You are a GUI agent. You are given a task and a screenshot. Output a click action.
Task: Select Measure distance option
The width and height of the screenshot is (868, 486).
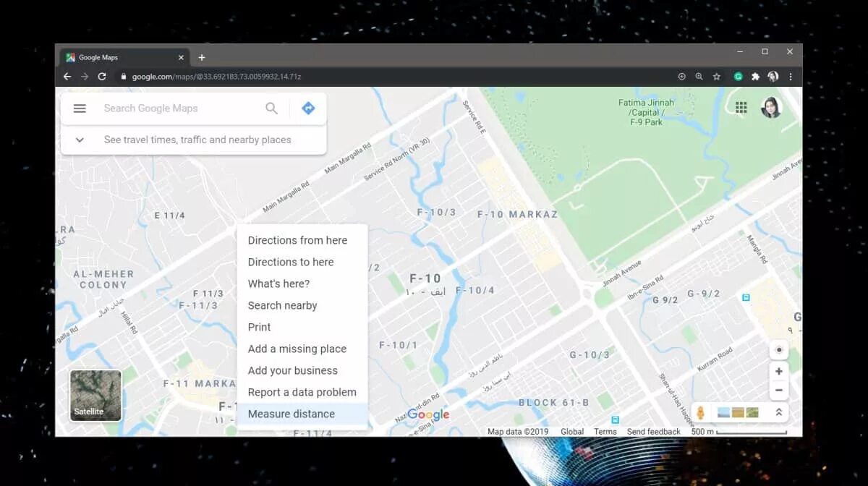click(x=302, y=414)
